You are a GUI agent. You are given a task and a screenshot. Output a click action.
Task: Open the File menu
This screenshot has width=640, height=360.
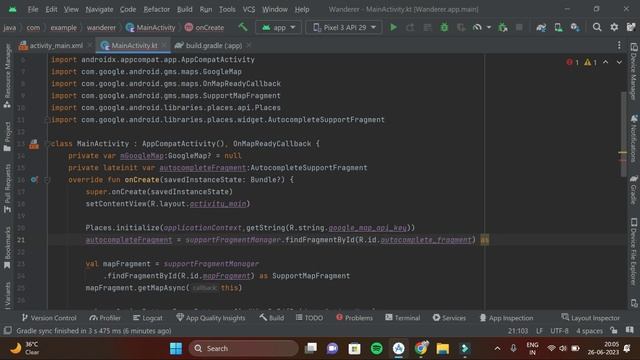pos(33,9)
